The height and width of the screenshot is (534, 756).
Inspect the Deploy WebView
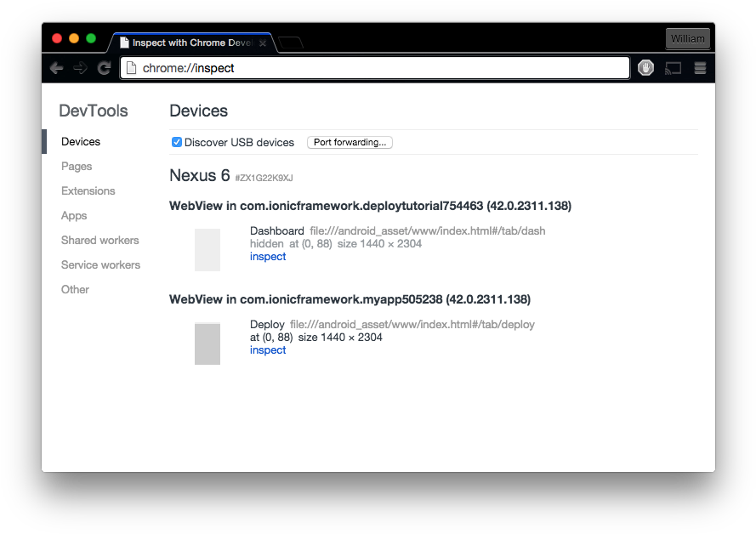click(268, 349)
